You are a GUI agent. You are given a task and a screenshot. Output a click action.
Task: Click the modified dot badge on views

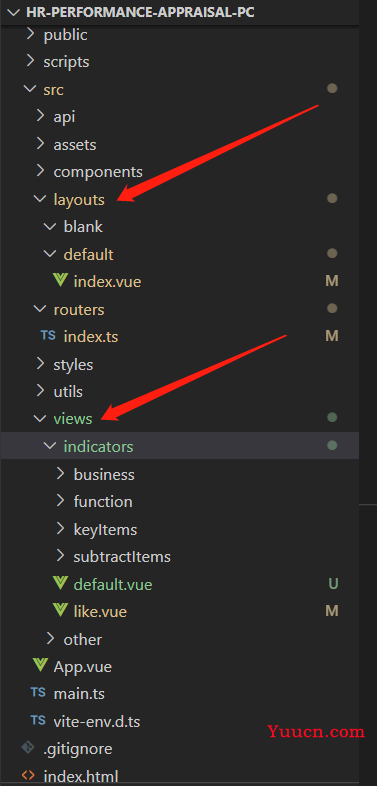[332, 417]
